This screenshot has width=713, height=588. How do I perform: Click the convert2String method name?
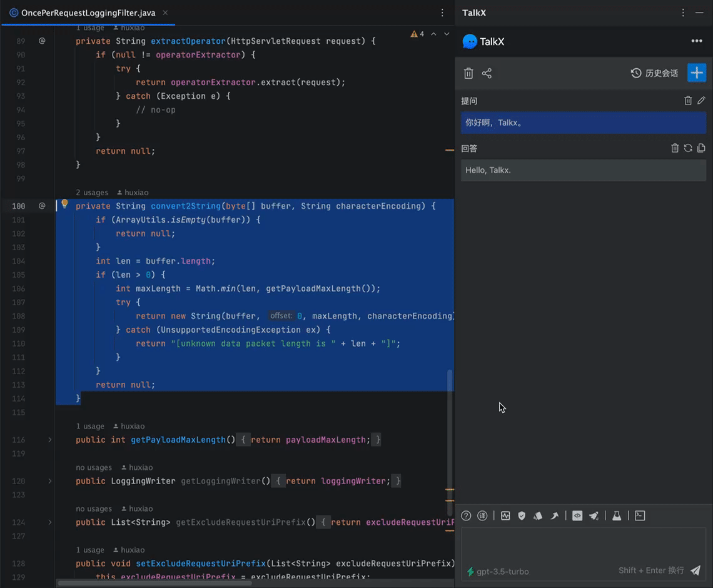186,206
